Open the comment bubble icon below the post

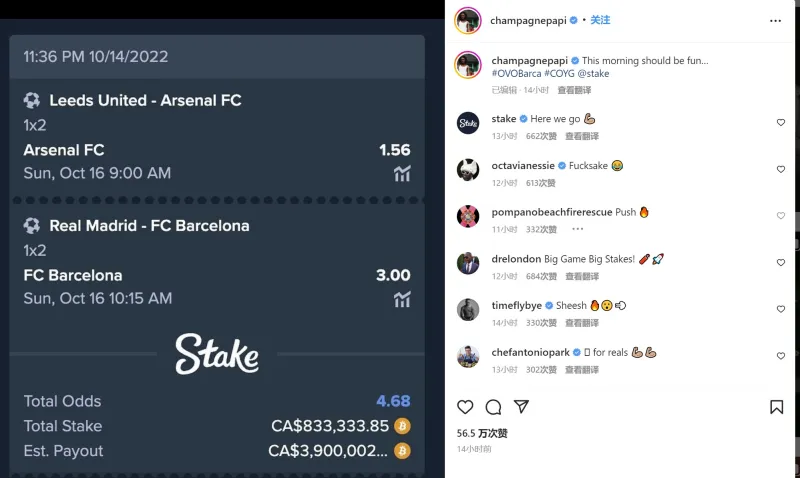tap(493, 407)
